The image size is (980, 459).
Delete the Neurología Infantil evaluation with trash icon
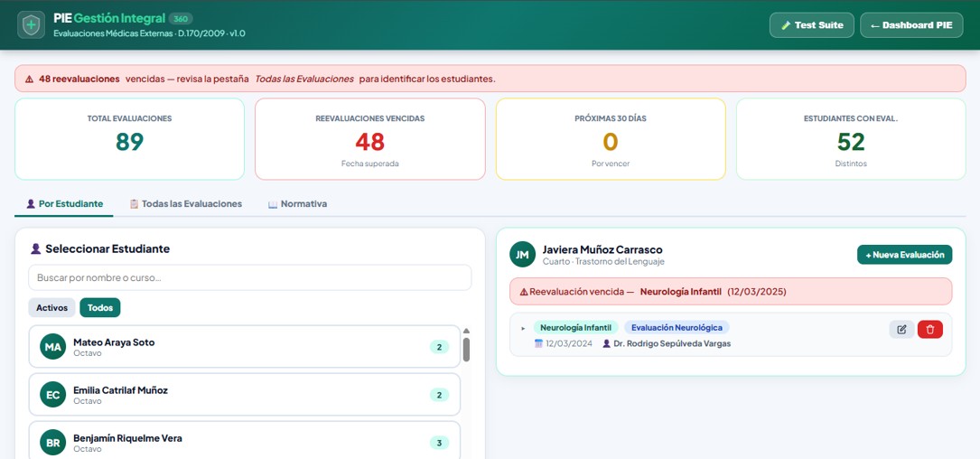930,330
